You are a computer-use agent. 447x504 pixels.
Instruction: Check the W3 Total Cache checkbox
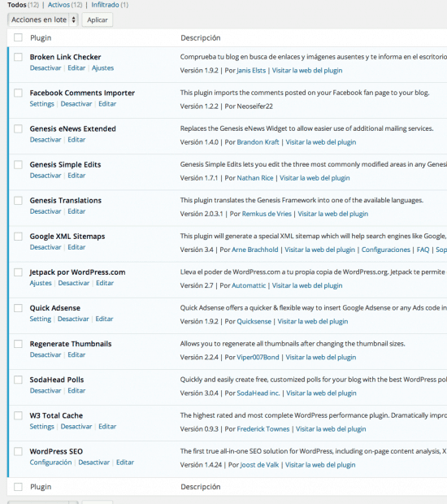18,415
